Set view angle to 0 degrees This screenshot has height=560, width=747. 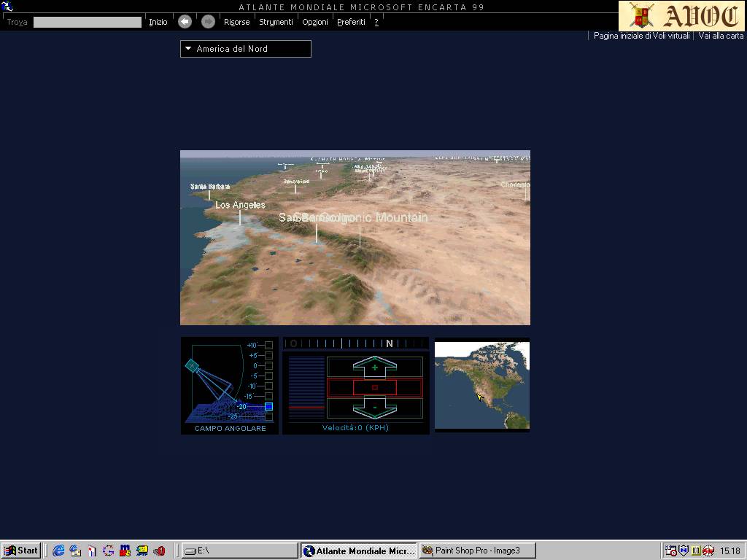tap(268, 366)
